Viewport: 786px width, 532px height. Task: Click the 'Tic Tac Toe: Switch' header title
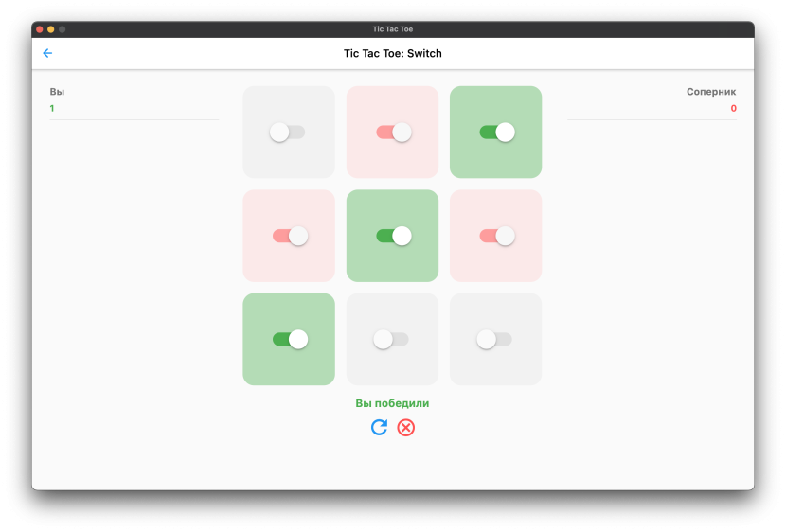(392, 53)
